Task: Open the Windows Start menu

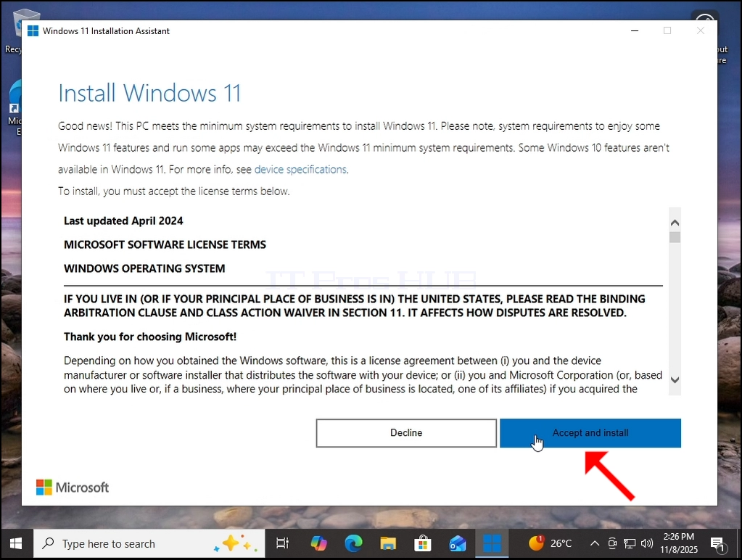Action: coord(16,544)
